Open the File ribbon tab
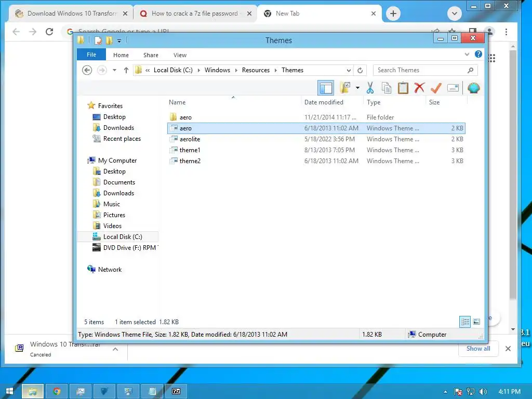Screen dimensions: 532x399 (91, 55)
